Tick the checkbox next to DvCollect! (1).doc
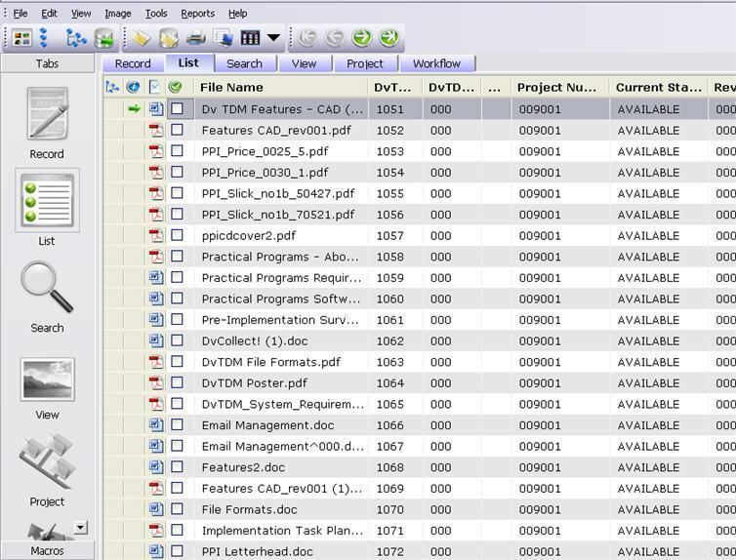Image resolution: width=736 pixels, height=560 pixels. [x=177, y=340]
